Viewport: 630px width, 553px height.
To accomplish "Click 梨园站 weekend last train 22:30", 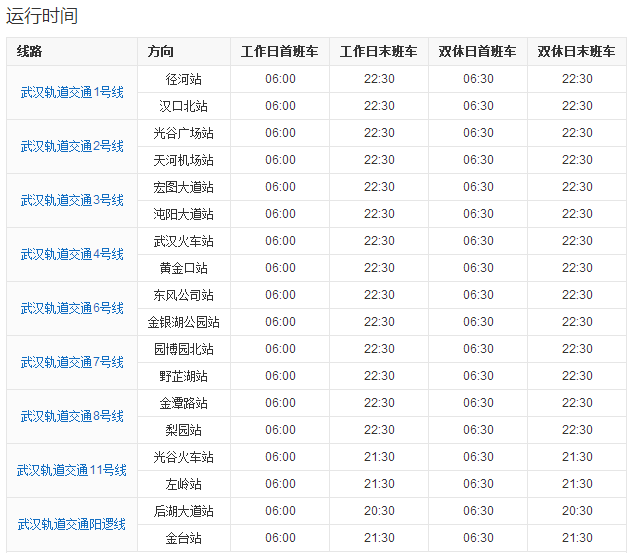I will pos(577,430).
